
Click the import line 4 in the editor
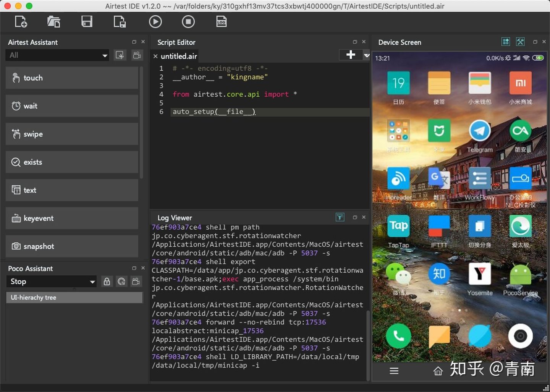[x=235, y=94]
